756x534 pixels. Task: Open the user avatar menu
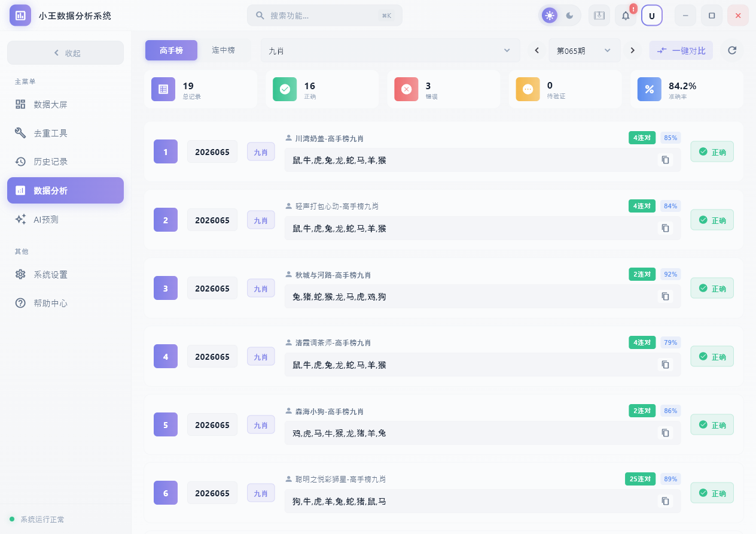click(652, 15)
